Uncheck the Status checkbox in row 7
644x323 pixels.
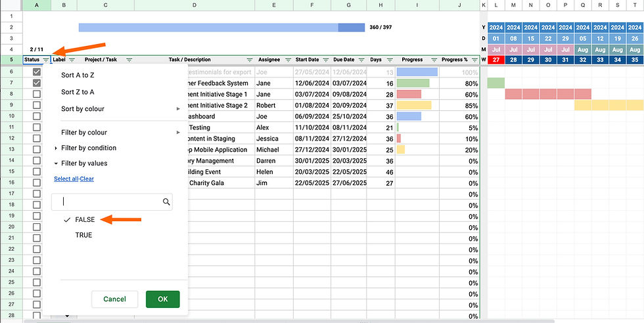pyautogui.click(x=37, y=83)
